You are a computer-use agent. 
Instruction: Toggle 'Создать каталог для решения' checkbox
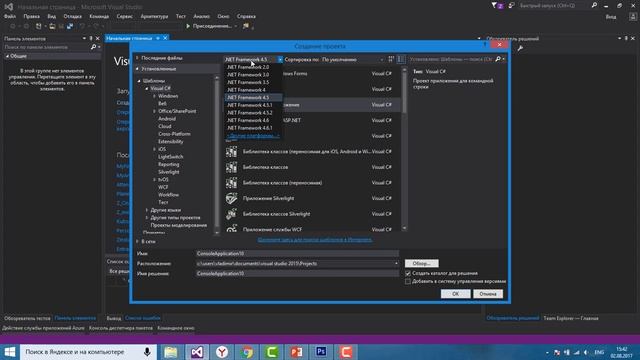coord(408,273)
